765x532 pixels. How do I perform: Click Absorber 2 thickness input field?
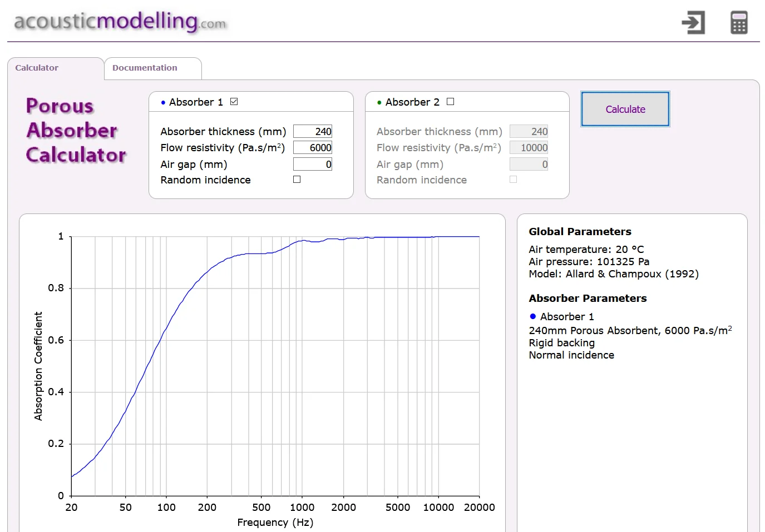529,131
